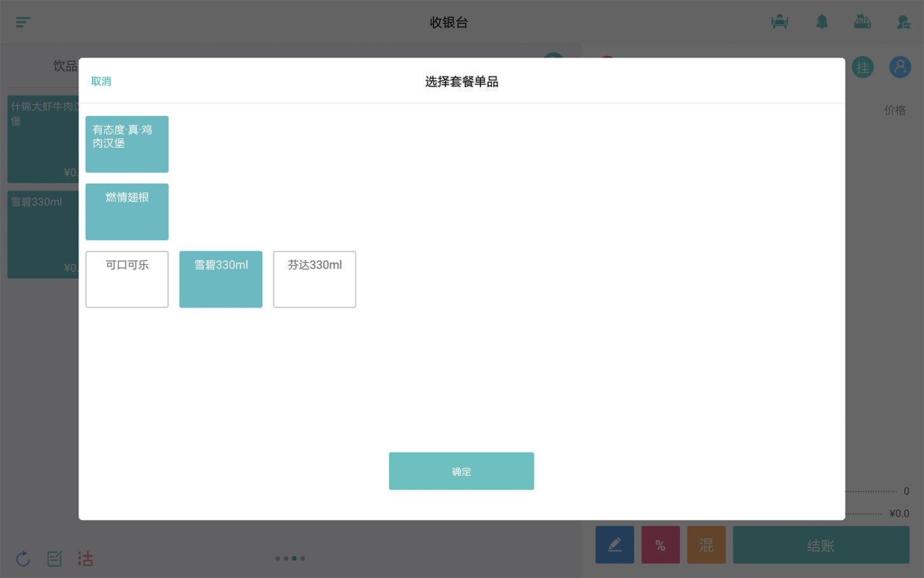
Task: Toggle 有态度·真·鸡肉汉堡 item
Action: click(127, 144)
